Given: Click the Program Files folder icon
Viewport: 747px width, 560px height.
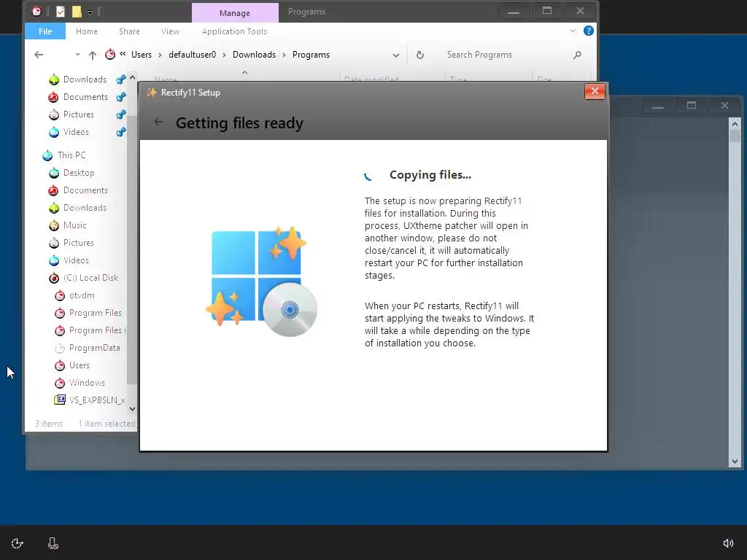Looking at the screenshot, I should (60, 313).
